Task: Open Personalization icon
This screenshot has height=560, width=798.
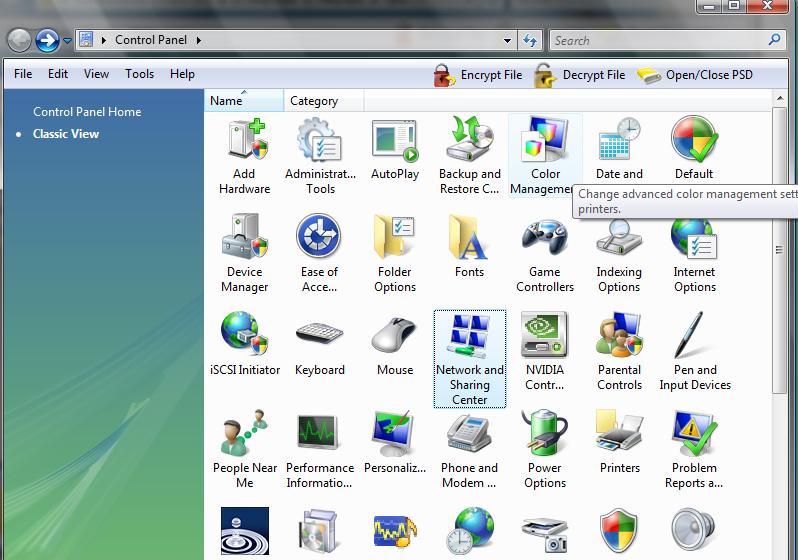Action: [395, 442]
